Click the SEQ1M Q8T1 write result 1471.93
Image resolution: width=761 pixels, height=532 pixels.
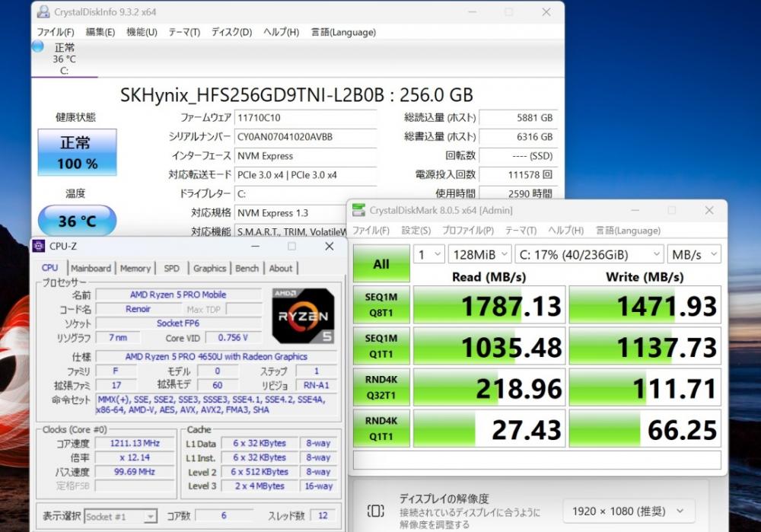645,305
